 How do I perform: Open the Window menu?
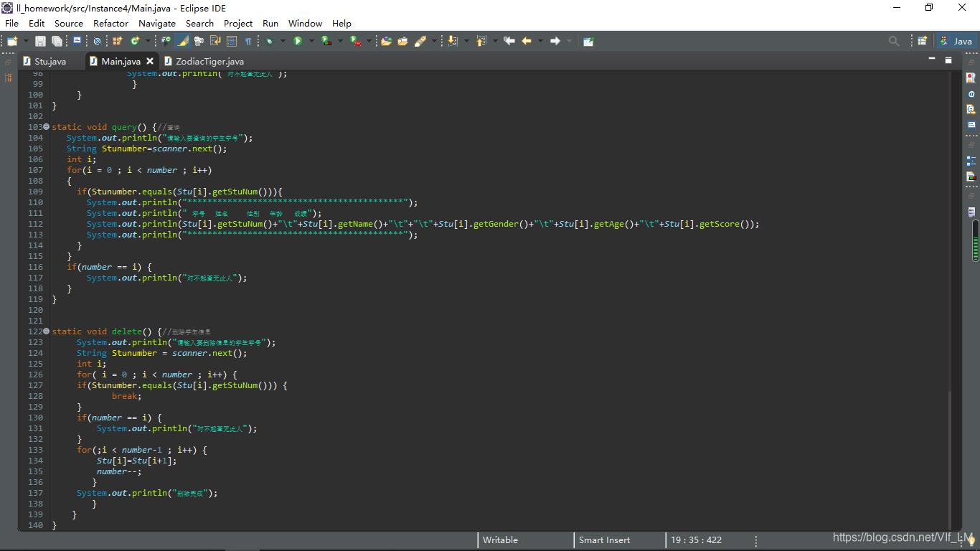tap(305, 23)
